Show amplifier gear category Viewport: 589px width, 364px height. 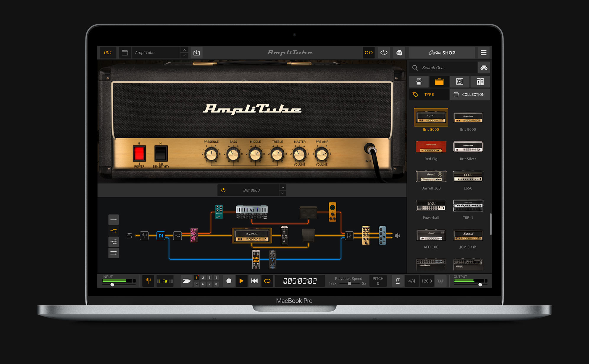pos(439,82)
